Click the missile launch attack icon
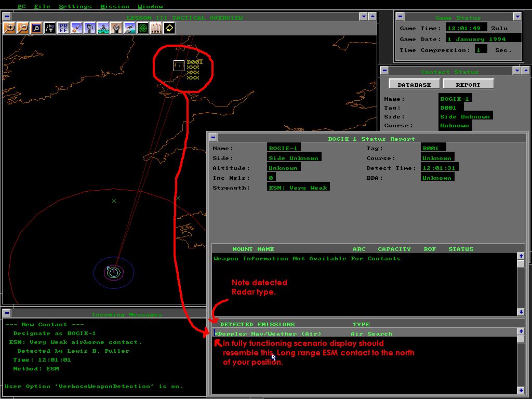532x399 pixels. pyautogui.click(x=76, y=28)
